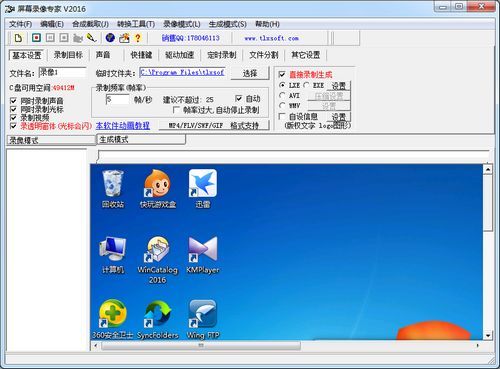The image size is (500, 369).
Task: Uncheck the 直接录制生成 checkbox
Action: pyautogui.click(x=282, y=74)
